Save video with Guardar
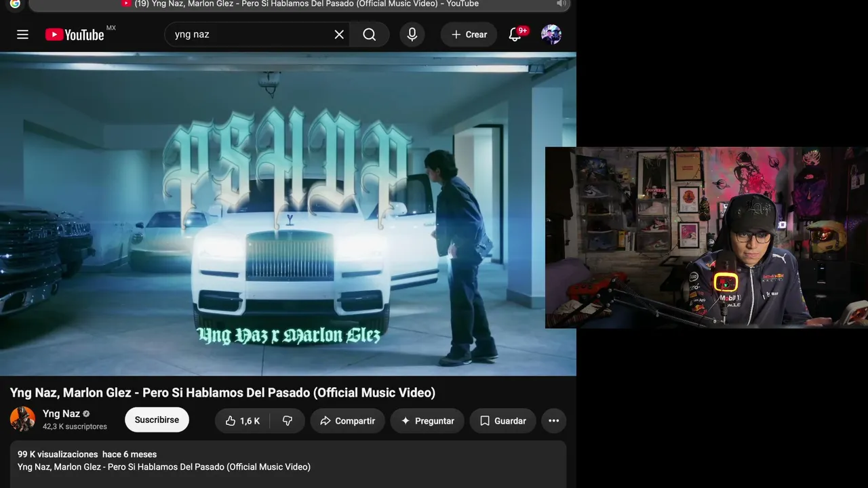Image resolution: width=868 pixels, height=488 pixels. 502,421
